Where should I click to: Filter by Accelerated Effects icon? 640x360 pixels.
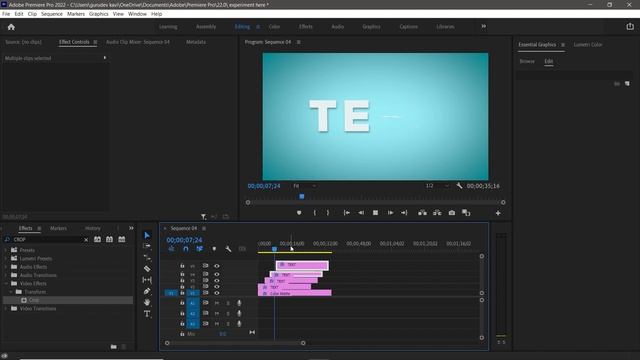pos(98,239)
